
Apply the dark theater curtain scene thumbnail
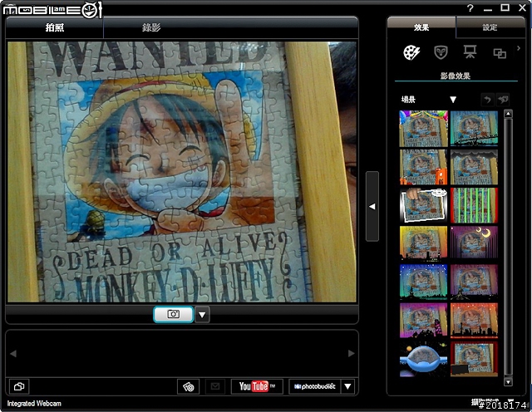(x=475, y=167)
